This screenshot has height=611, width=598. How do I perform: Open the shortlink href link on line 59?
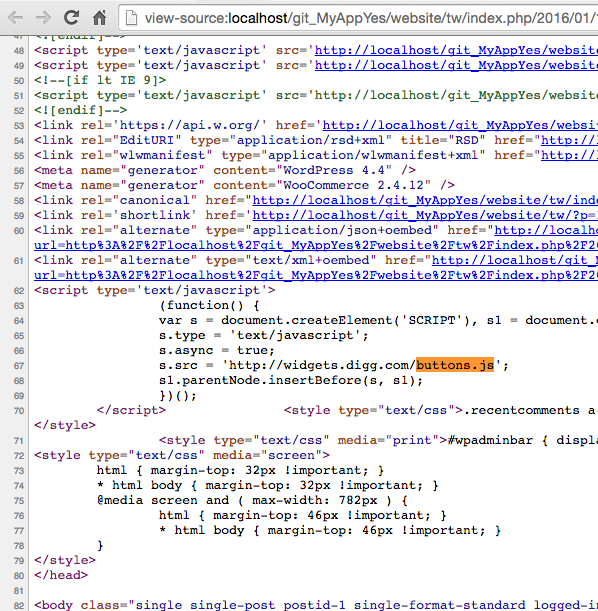pyautogui.click(x=425, y=215)
